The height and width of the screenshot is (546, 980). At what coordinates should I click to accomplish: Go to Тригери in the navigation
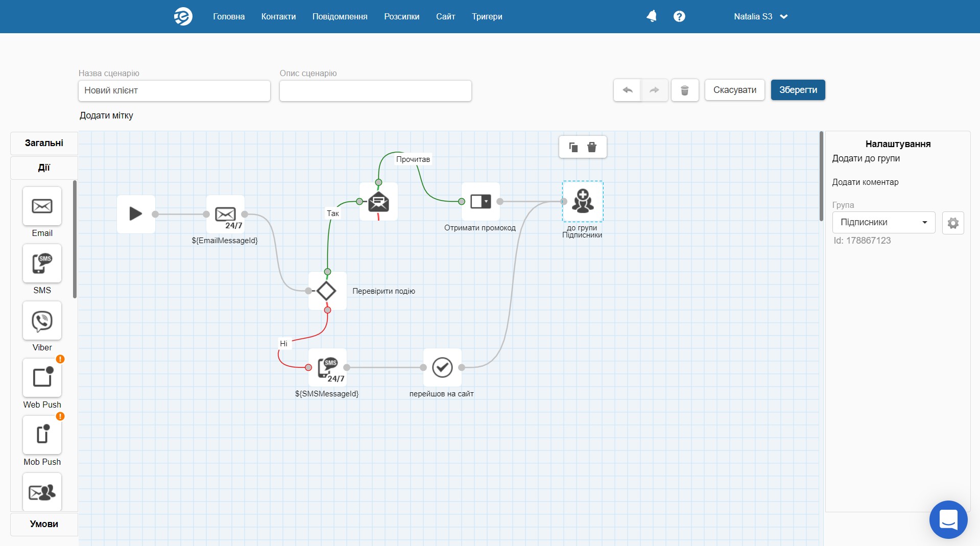(x=487, y=16)
